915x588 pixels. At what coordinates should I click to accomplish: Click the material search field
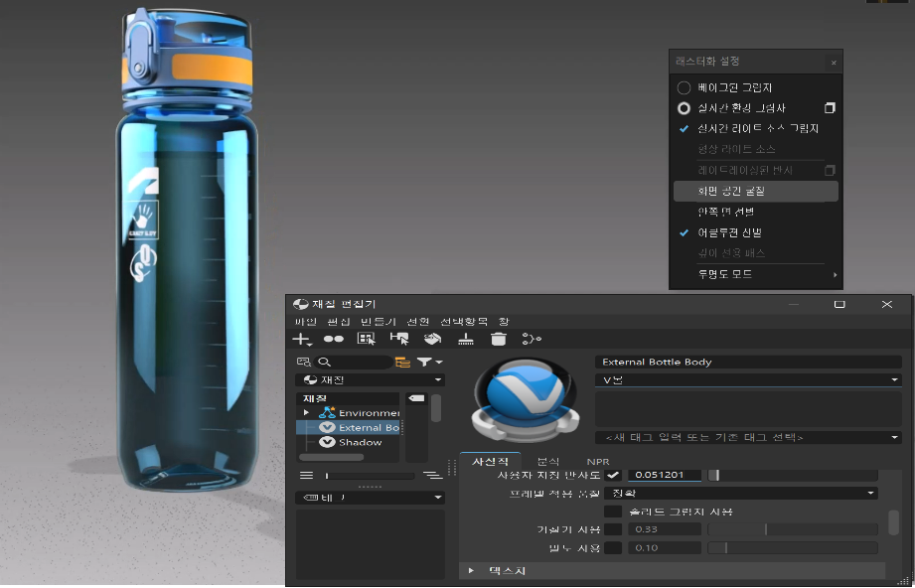point(353,363)
